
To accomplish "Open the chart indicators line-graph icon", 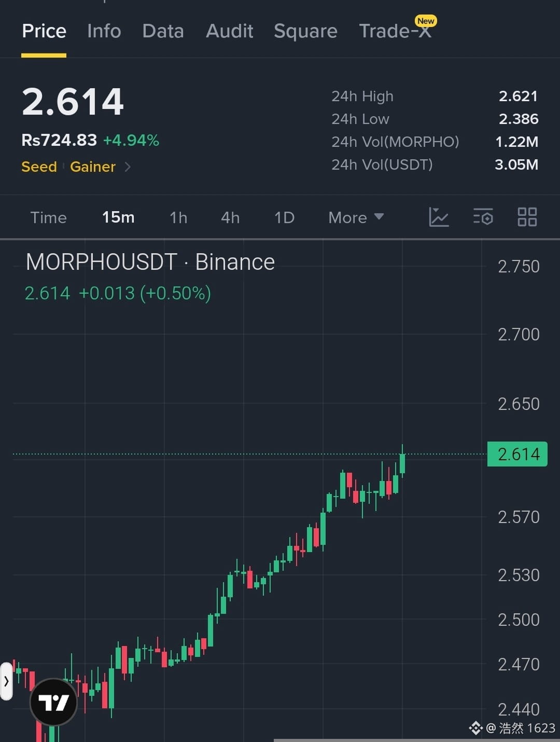I will (x=439, y=217).
